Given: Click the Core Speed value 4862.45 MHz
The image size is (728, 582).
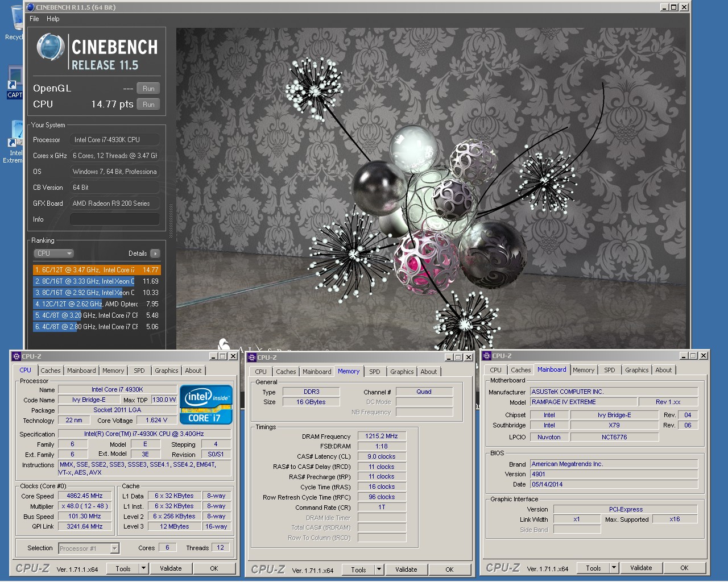Looking at the screenshot, I should (85, 496).
